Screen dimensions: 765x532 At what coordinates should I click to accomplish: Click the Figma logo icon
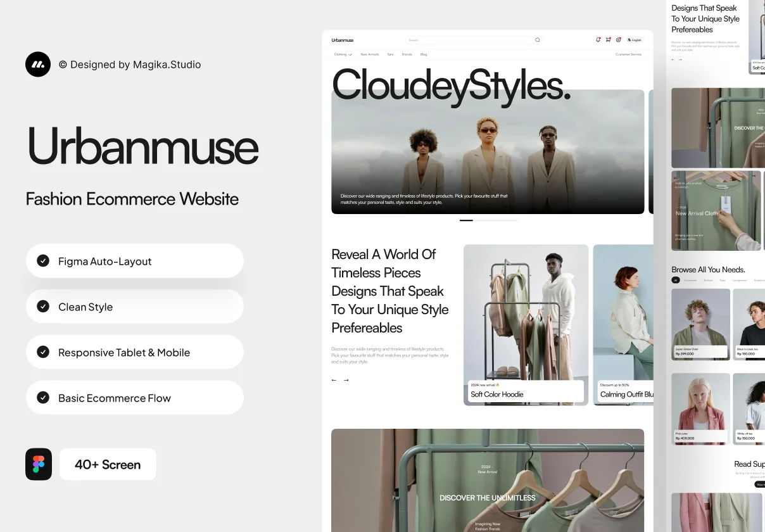tap(39, 464)
